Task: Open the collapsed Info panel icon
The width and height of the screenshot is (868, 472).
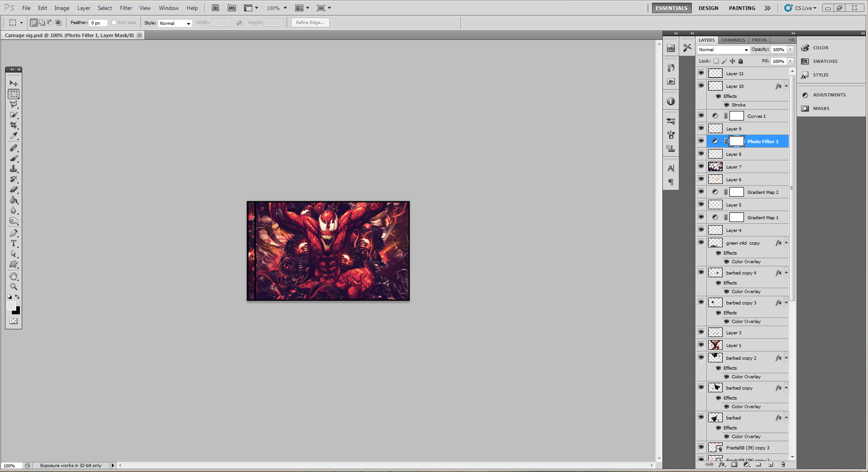Action: pos(671,101)
